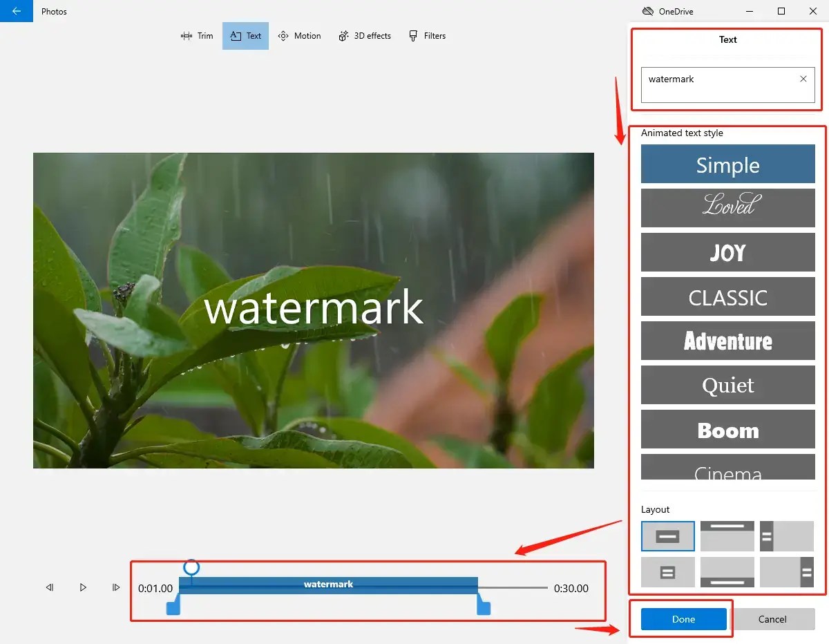Click Done to apply the text
This screenshot has height=644, width=829.
[x=683, y=619]
